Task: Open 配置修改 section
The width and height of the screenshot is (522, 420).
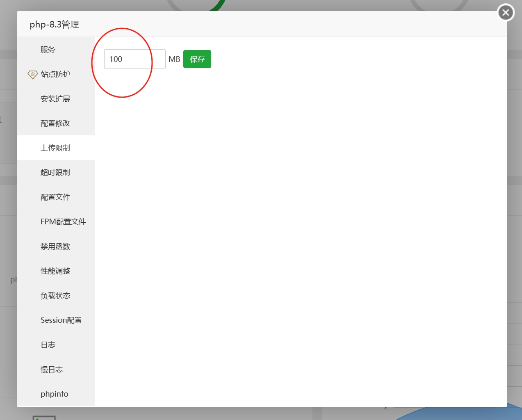Action: 56,123
